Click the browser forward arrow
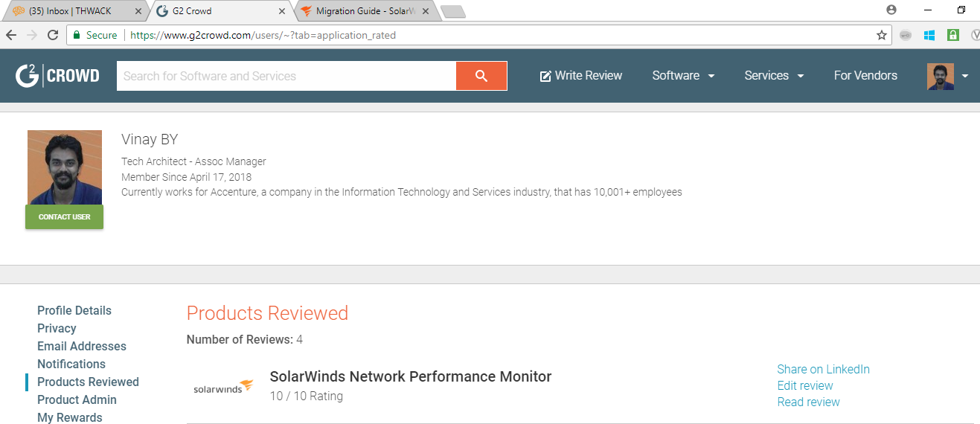980x424 pixels. pyautogui.click(x=32, y=35)
